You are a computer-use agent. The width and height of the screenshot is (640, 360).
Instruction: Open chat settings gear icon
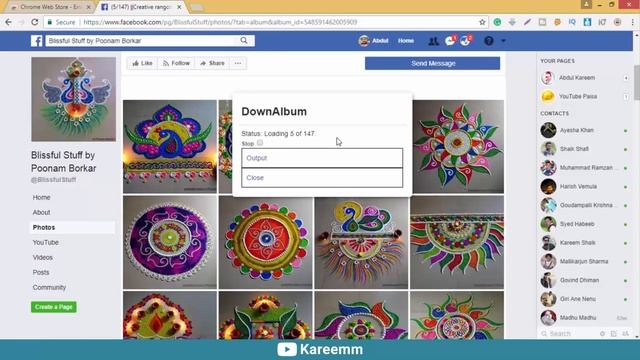[602, 334]
